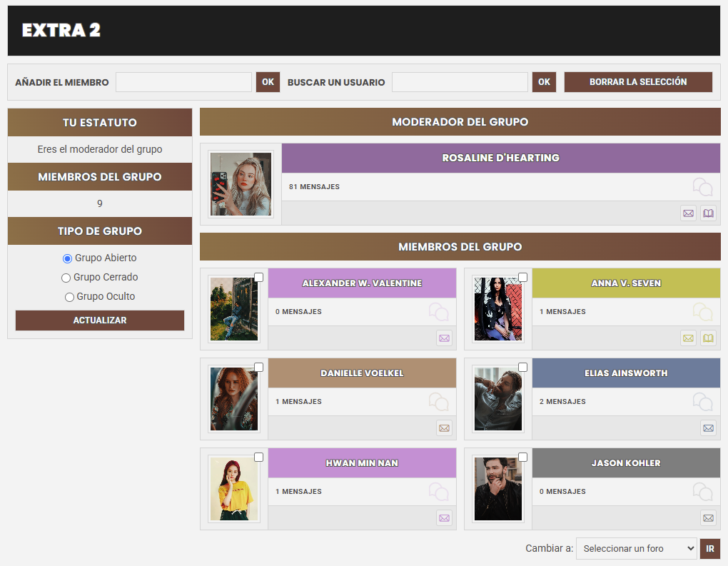Open the book profile icon for Rosaline D'Hearting
The image size is (728, 566).
(708, 213)
